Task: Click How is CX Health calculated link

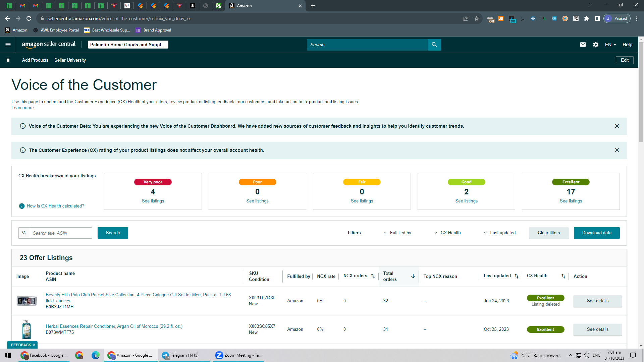Action: 55,206
